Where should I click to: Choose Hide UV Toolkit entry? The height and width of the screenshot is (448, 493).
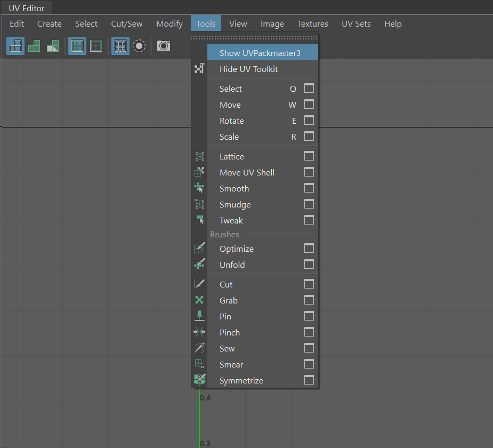[263, 69]
